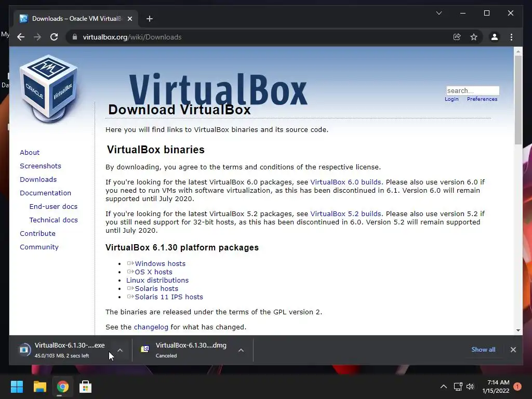The width and height of the screenshot is (532, 399).
Task: Click the Download VirtualBox page heading
Action: [x=179, y=110]
